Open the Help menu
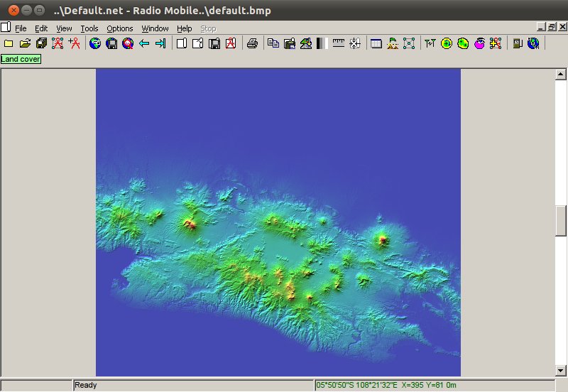 point(185,28)
